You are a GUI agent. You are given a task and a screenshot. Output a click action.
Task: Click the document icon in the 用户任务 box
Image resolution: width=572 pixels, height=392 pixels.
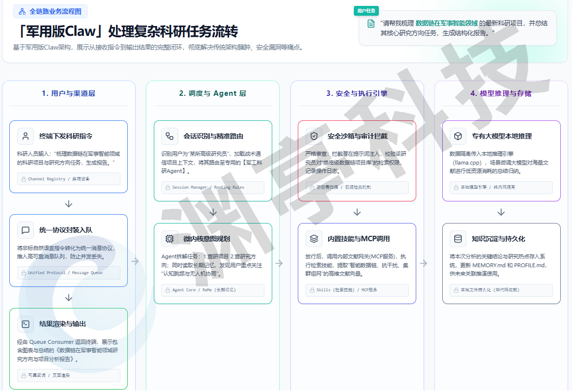[x=371, y=24]
